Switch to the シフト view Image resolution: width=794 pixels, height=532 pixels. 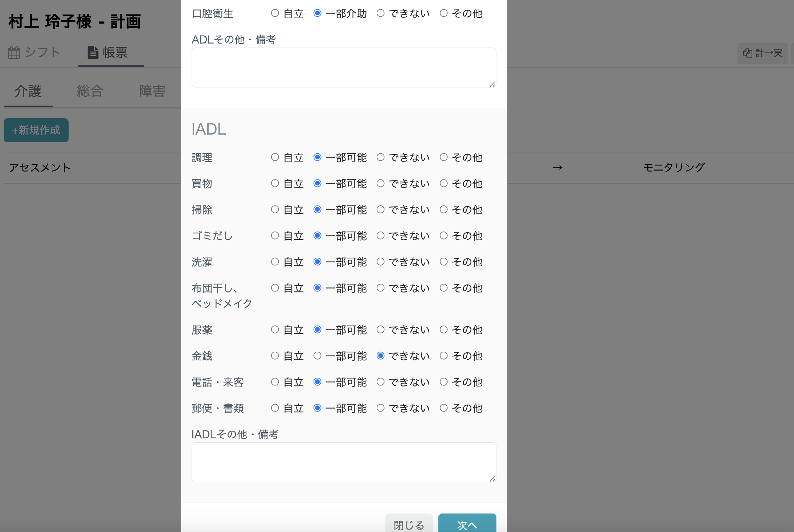(x=42, y=52)
